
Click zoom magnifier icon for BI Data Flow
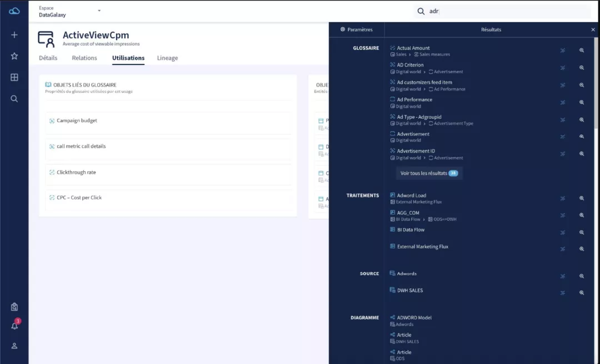582,232
